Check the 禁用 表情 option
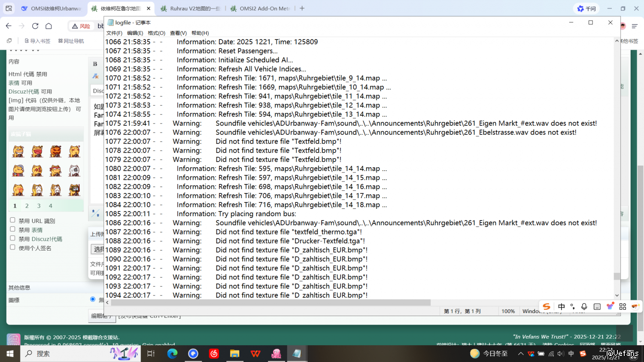 click(12, 229)
